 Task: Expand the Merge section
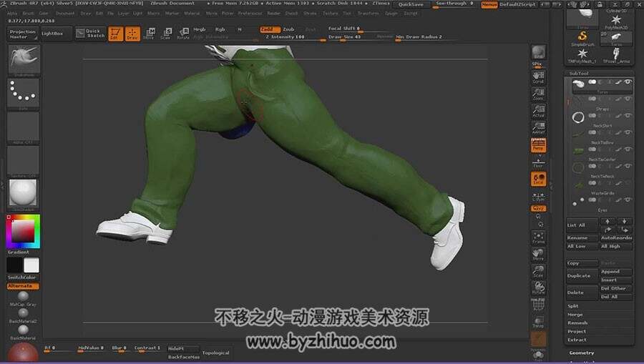[575, 315]
